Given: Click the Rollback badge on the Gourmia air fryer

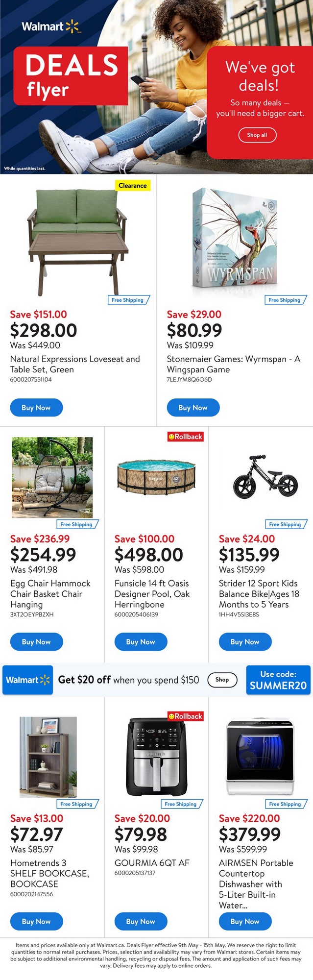Looking at the screenshot, I should [x=185, y=716].
